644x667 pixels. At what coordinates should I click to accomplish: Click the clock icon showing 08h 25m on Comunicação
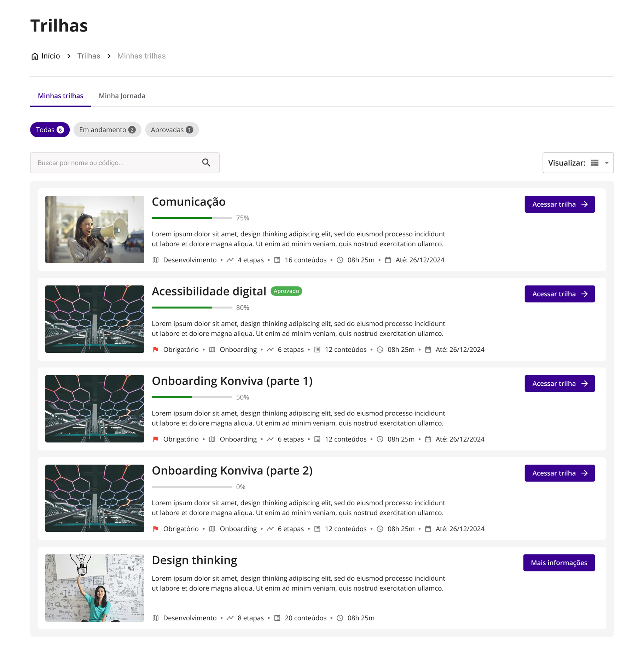(x=340, y=260)
